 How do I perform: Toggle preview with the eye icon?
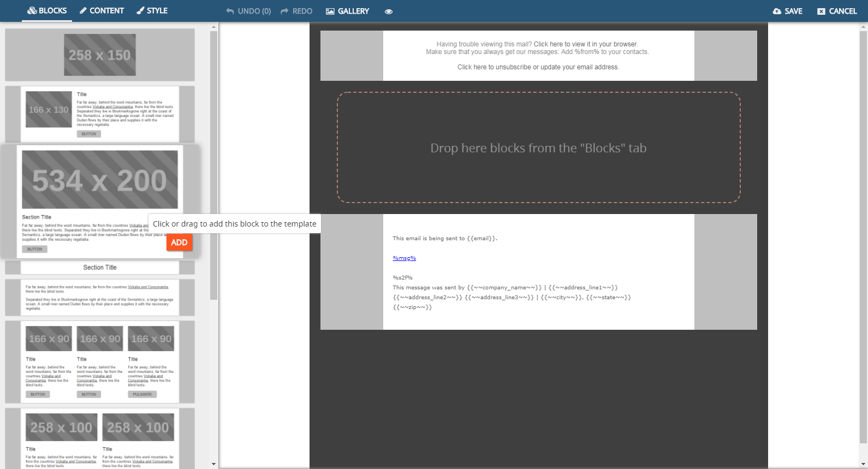[389, 11]
